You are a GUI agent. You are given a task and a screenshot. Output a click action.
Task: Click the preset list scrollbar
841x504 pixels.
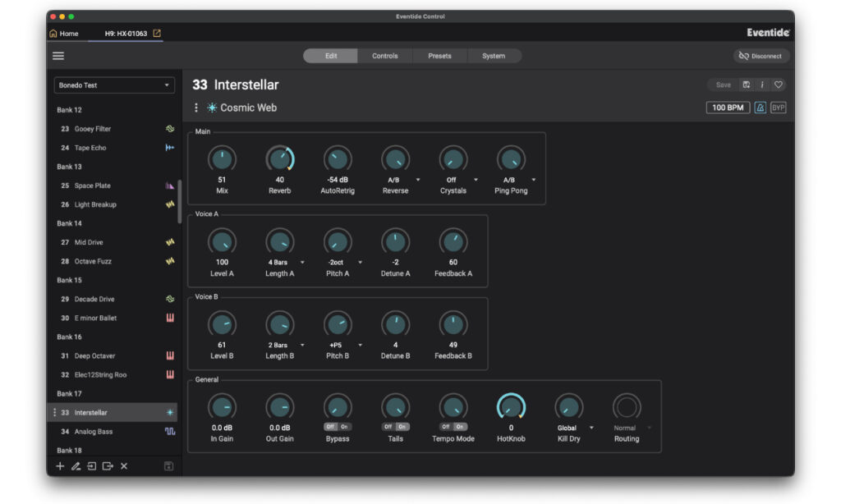pyautogui.click(x=179, y=201)
